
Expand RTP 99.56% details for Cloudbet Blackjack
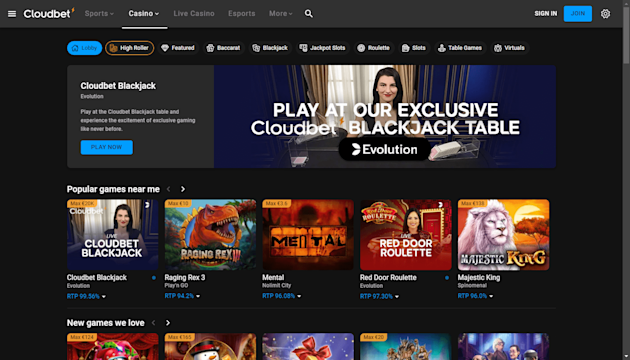(x=86, y=297)
